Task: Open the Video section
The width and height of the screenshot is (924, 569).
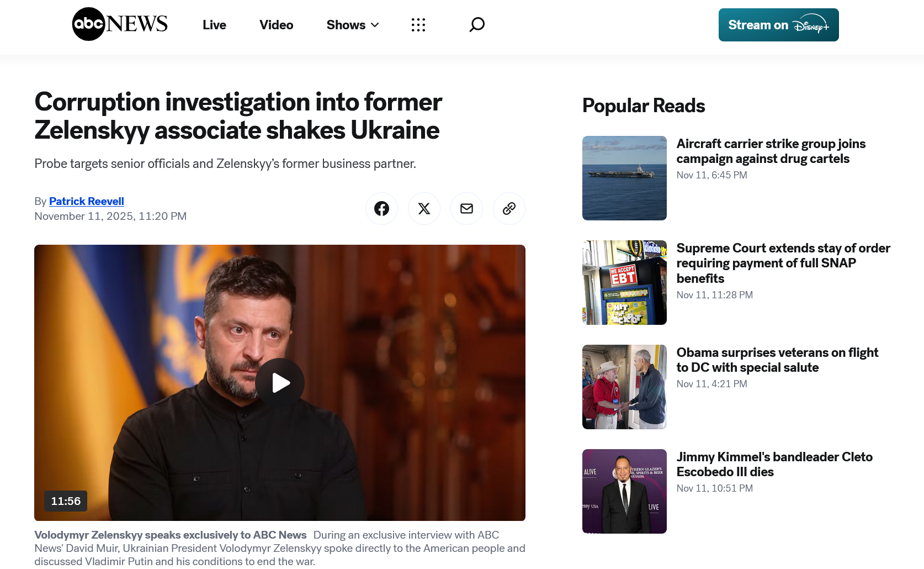Action: (x=276, y=25)
